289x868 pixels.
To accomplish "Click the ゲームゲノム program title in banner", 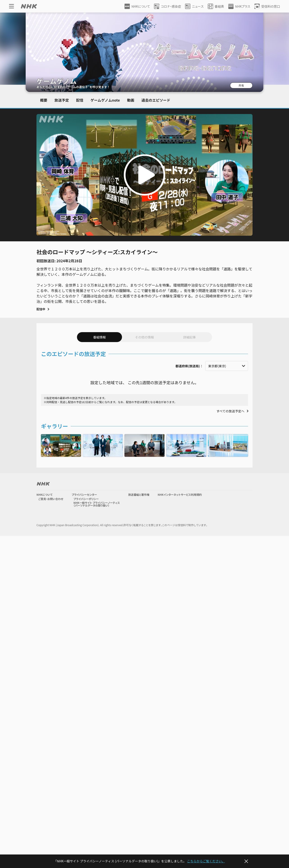I will click(x=56, y=81).
